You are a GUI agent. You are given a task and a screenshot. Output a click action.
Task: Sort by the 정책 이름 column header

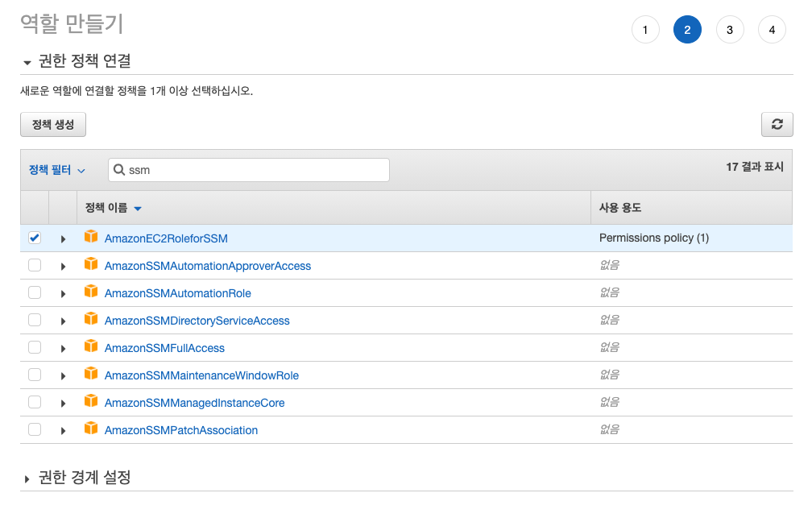click(x=113, y=208)
